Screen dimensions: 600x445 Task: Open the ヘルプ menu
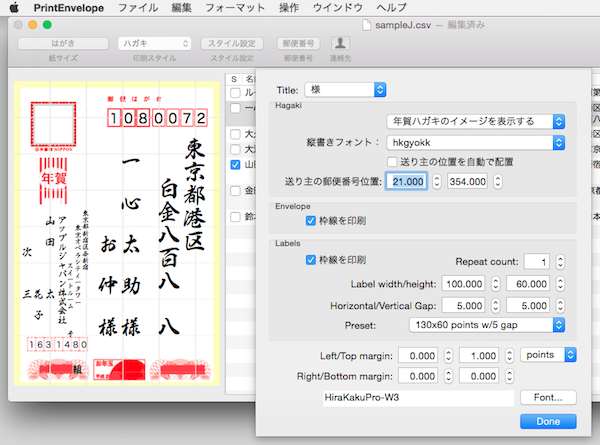(391, 8)
